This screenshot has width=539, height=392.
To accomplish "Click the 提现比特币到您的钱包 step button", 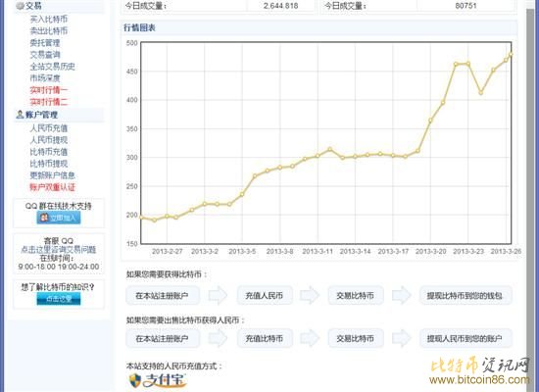I will pyautogui.click(x=465, y=295).
